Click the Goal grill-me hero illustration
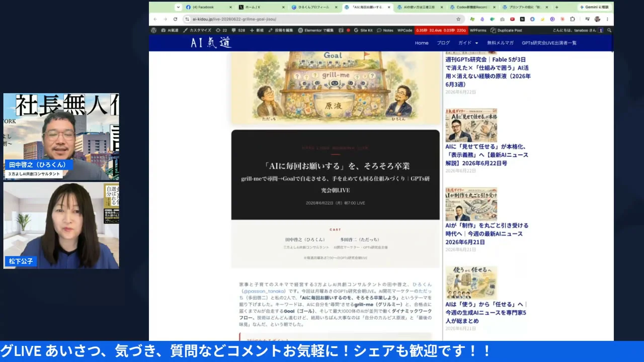Screen dimensions: 644x362 pos(335,87)
